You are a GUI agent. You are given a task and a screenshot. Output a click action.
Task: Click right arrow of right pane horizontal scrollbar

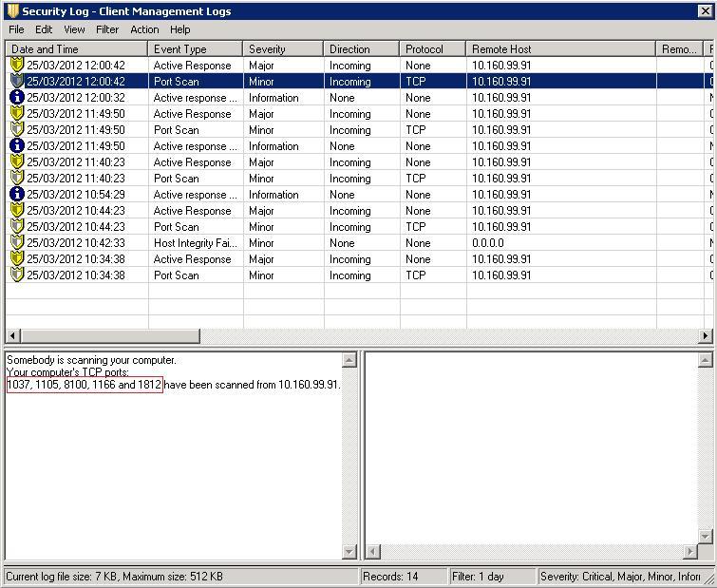(x=690, y=552)
